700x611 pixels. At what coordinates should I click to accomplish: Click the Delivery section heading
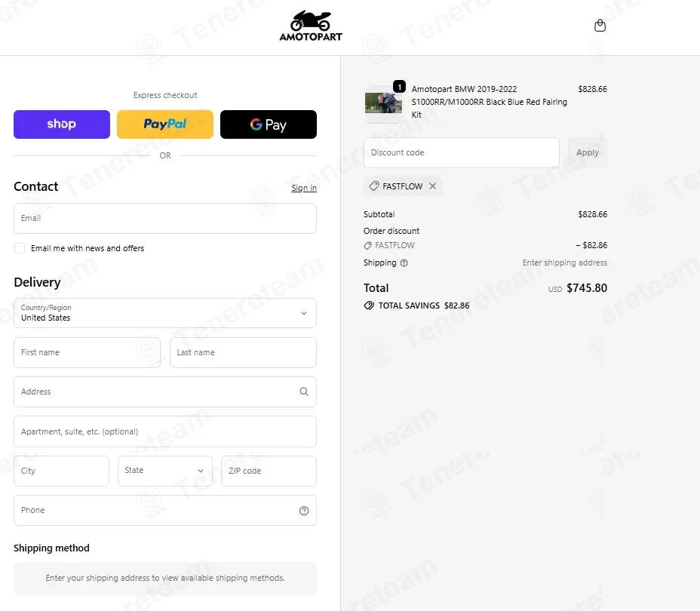click(x=37, y=282)
